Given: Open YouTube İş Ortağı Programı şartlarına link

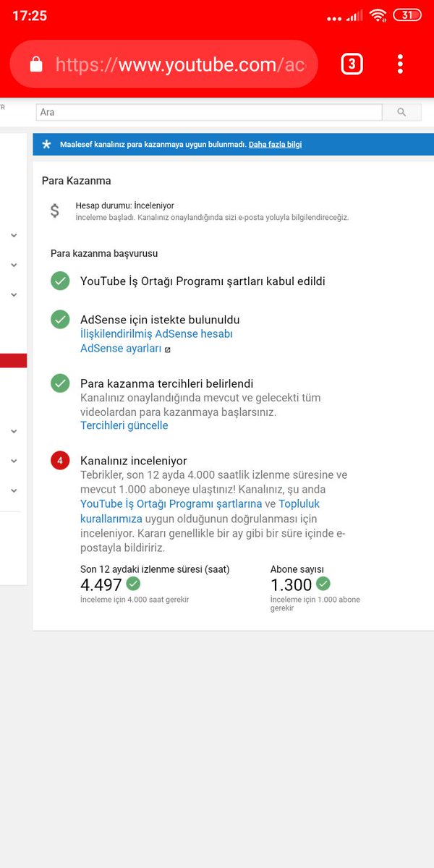Looking at the screenshot, I should (171, 503).
